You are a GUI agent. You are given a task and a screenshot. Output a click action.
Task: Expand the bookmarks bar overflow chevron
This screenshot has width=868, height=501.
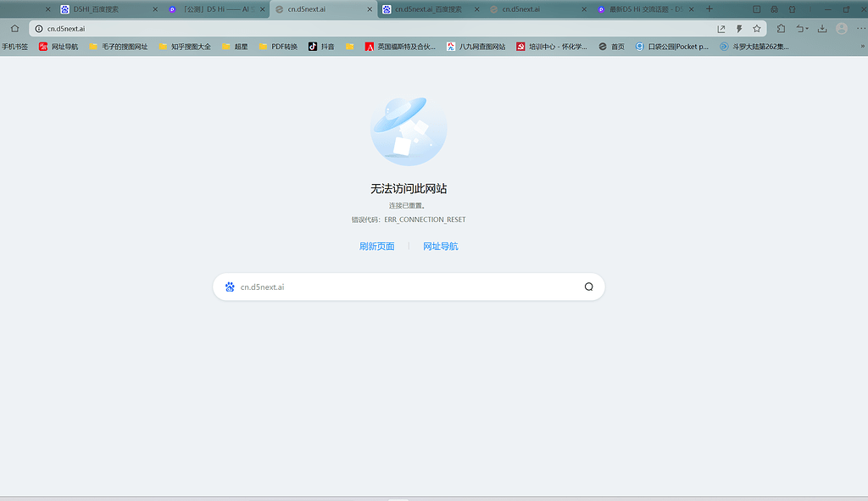point(860,47)
